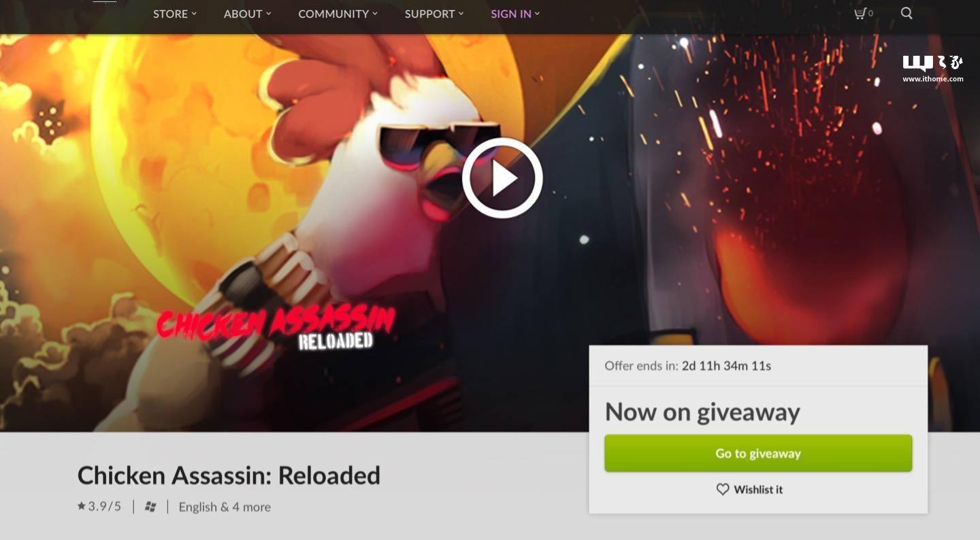Viewport: 980px width, 540px height.
Task: Expand the COMMUNITY dropdown menu
Action: coord(338,14)
